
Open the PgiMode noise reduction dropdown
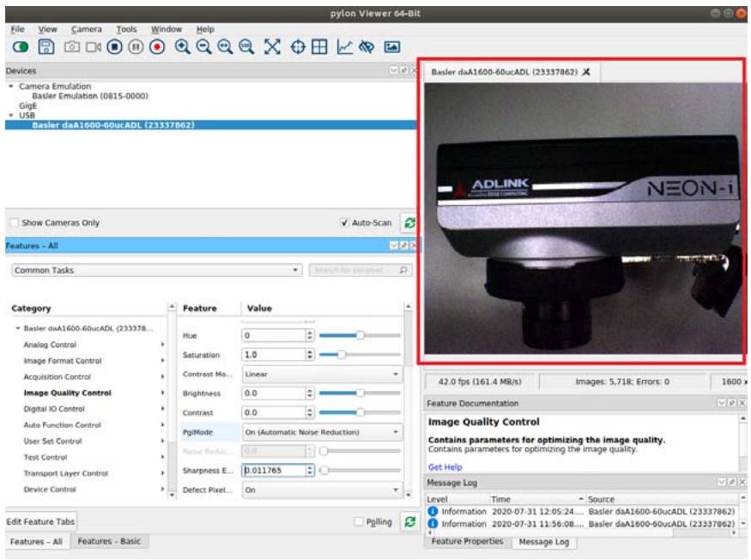pyautogui.click(x=322, y=432)
